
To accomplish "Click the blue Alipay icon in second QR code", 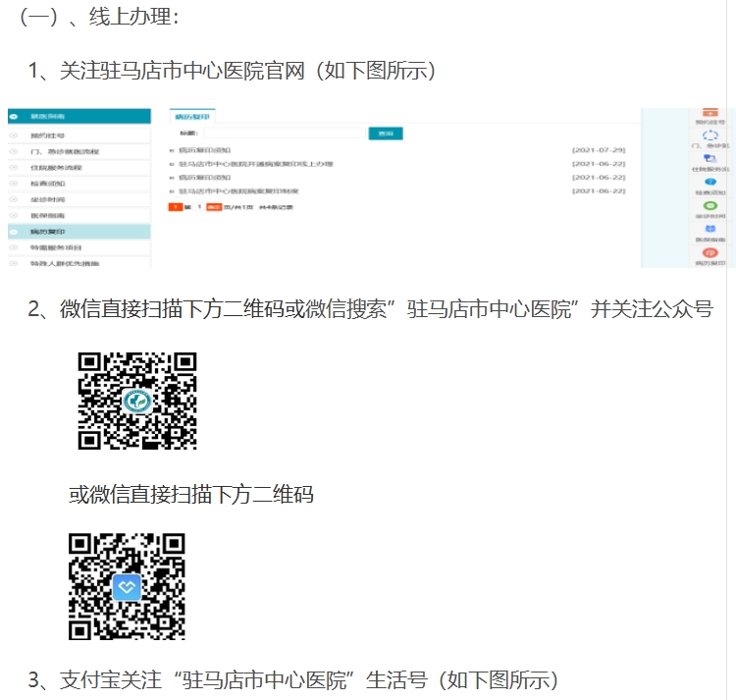I will (x=127, y=587).
